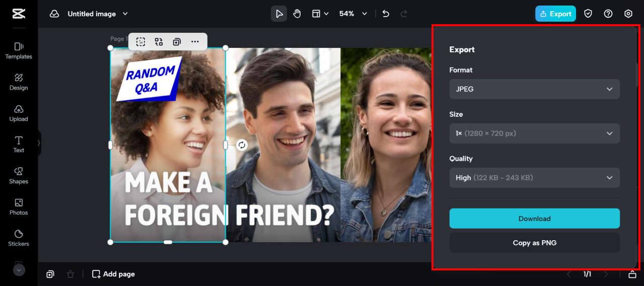Duplicate the page with bottom-left icon
The height and width of the screenshot is (286, 644).
(x=50, y=274)
